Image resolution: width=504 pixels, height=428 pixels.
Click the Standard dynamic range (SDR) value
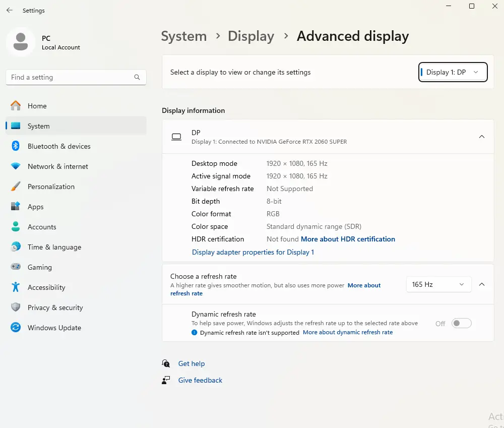(314, 226)
